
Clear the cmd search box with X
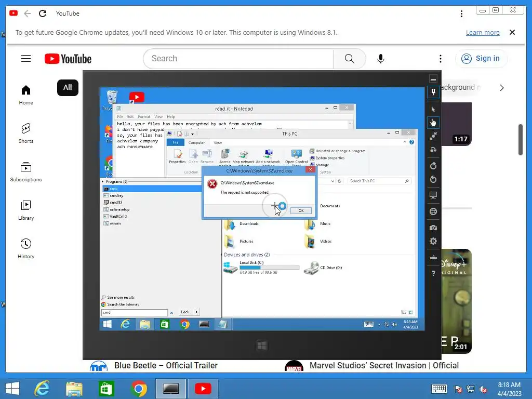pyautogui.click(x=171, y=313)
